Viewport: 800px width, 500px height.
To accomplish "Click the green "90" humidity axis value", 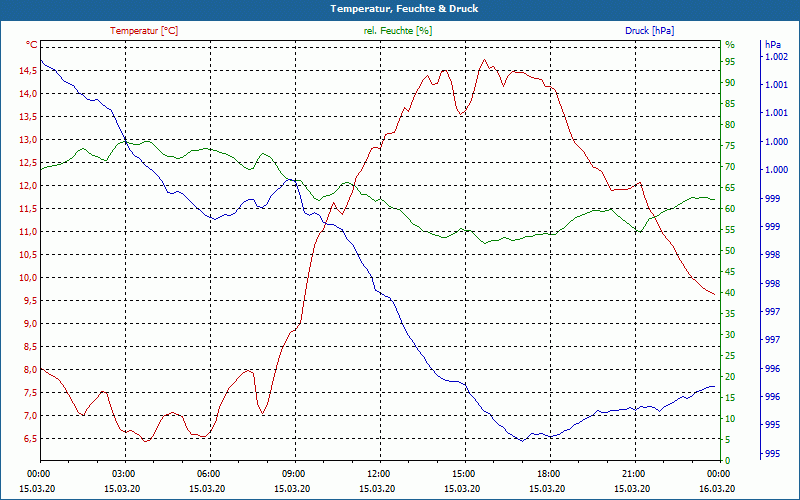I will tap(730, 83).
